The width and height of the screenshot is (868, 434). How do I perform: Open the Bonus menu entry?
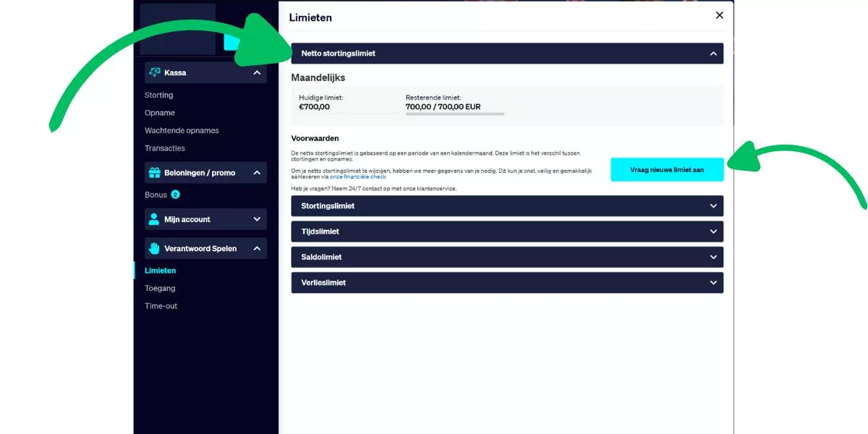pos(156,195)
